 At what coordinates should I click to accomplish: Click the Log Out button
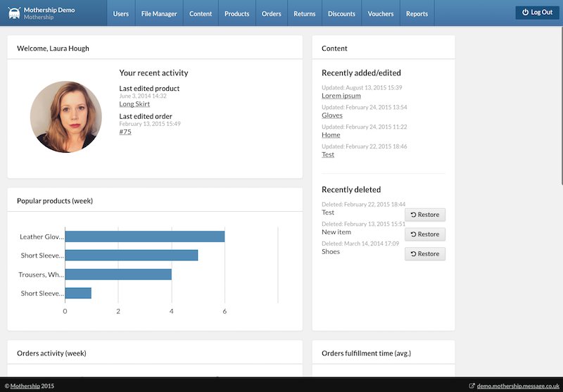[x=537, y=13]
